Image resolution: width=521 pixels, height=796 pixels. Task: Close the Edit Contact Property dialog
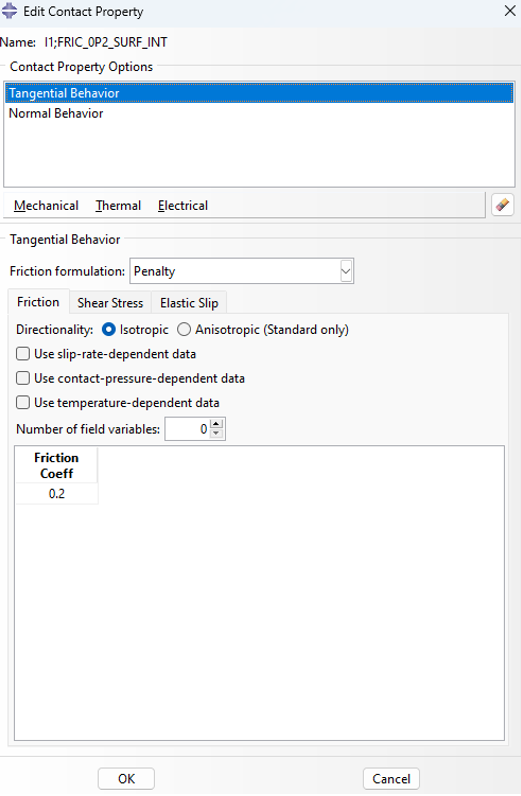[510, 11]
